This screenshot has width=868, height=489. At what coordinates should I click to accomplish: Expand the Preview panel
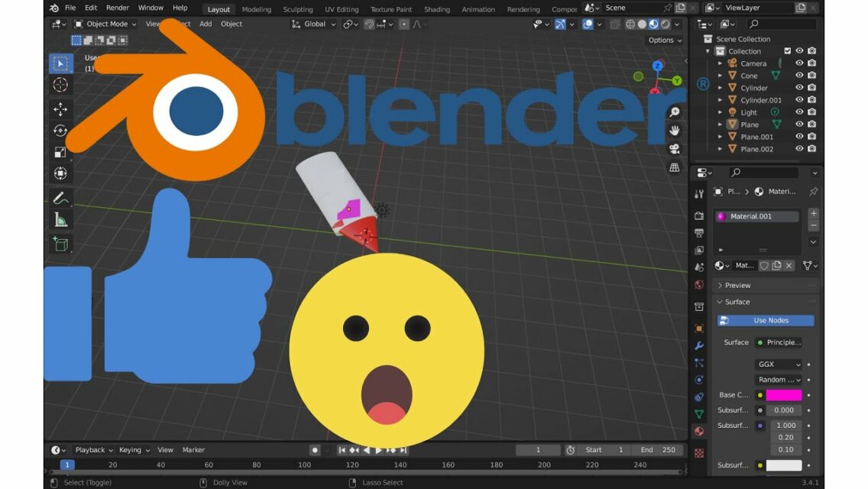pos(738,285)
